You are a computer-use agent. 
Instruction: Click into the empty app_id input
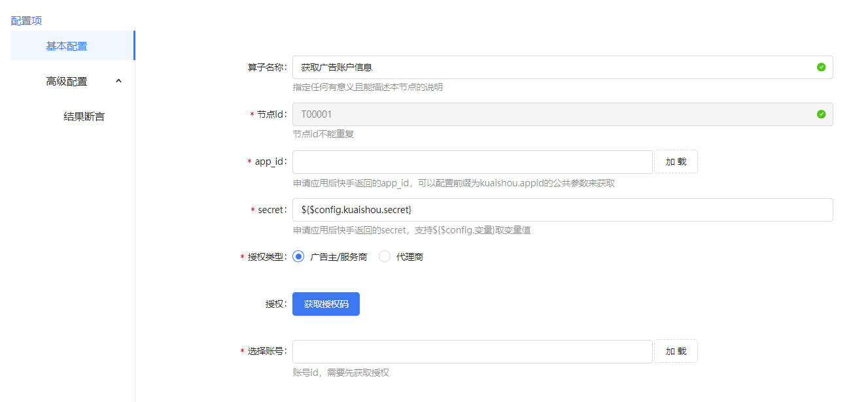click(x=472, y=162)
